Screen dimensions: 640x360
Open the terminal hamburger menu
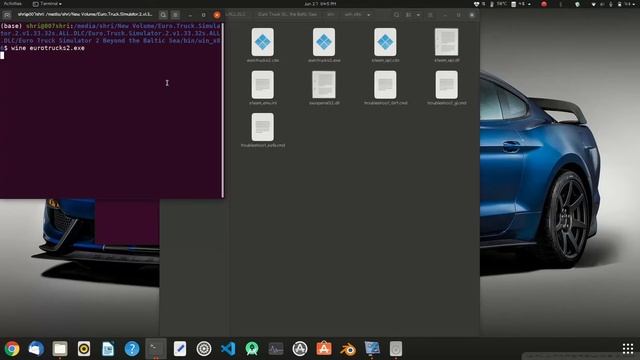[176, 15]
